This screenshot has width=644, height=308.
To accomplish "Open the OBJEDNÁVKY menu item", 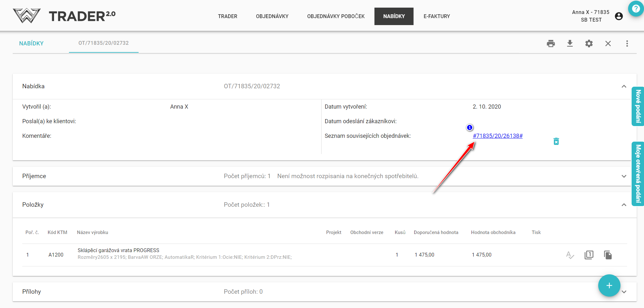I will [x=272, y=16].
